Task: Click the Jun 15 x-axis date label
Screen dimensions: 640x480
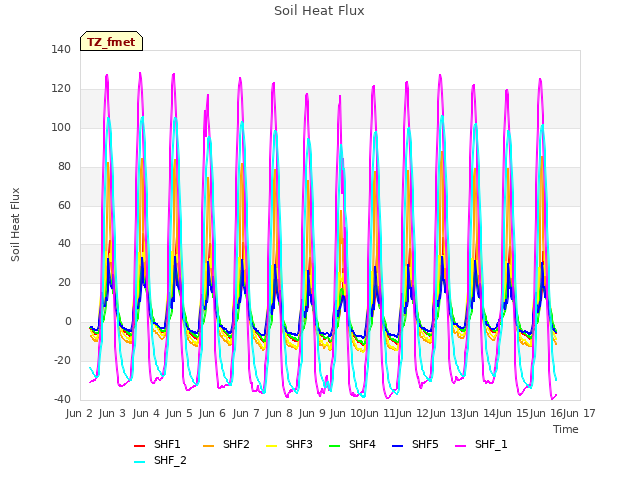Action: 512,413
